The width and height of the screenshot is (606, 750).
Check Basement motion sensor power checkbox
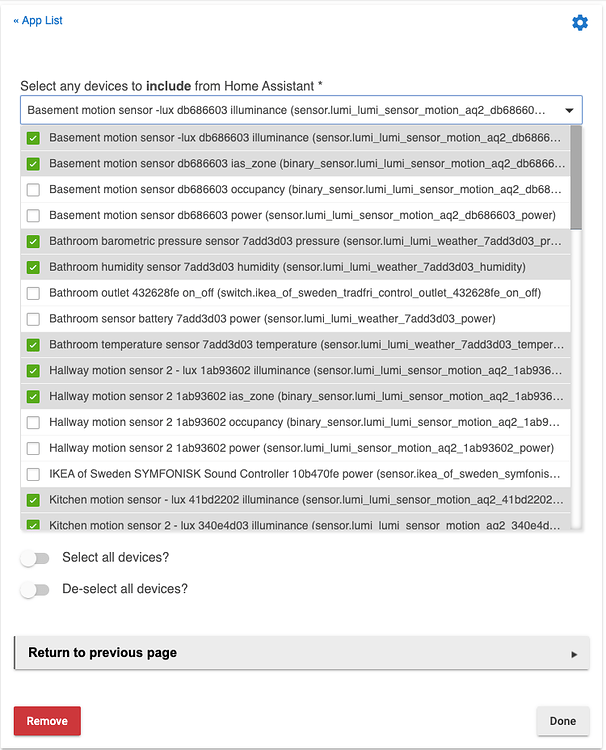(x=34, y=215)
